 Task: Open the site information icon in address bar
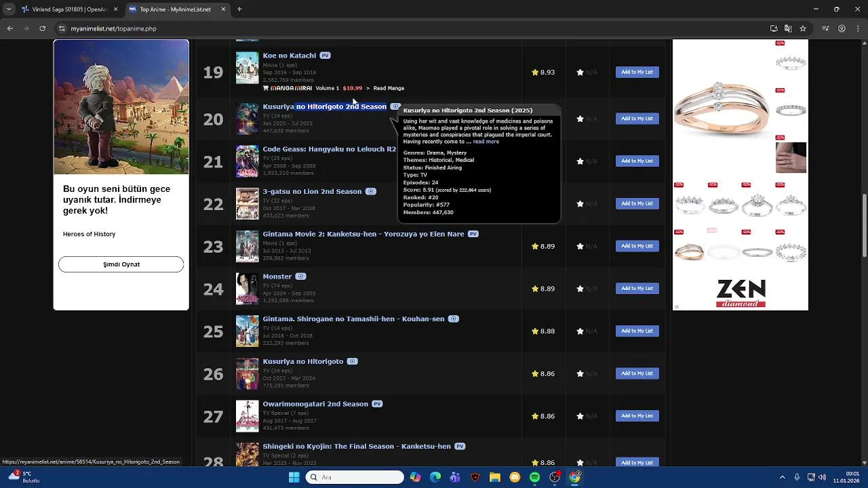point(62,28)
